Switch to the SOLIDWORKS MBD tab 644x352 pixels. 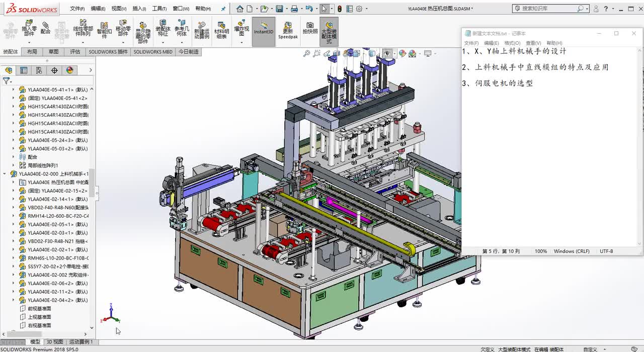coord(153,52)
